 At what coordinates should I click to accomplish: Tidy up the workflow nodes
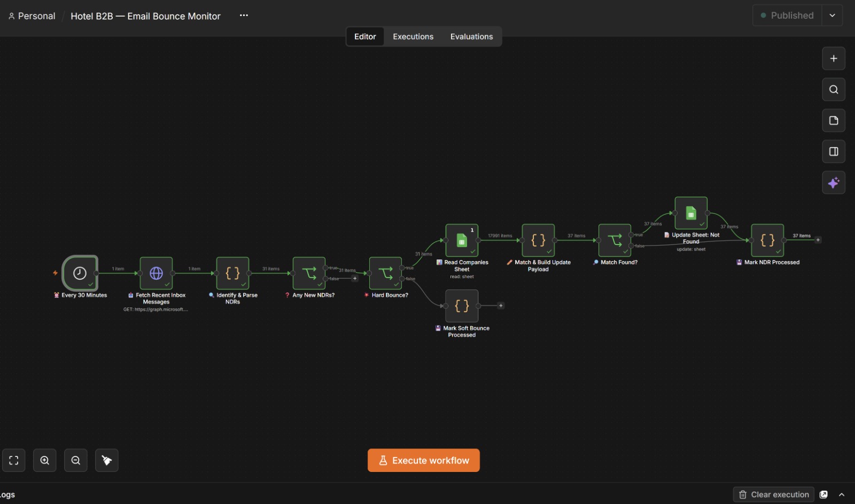click(x=107, y=460)
